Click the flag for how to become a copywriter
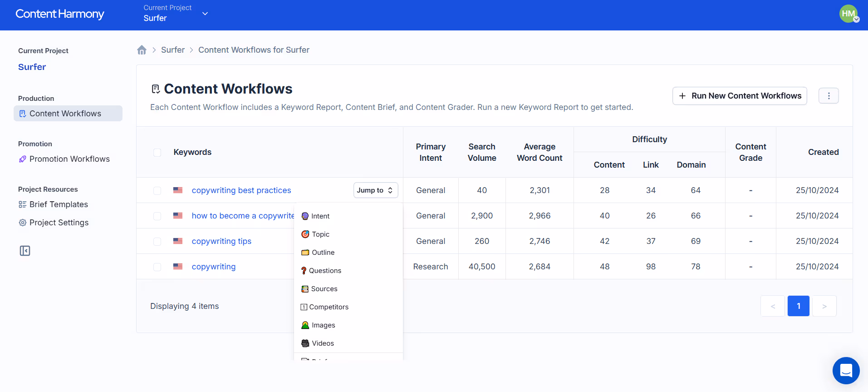This screenshot has width=868, height=392. pyautogui.click(x=178, y=216)
